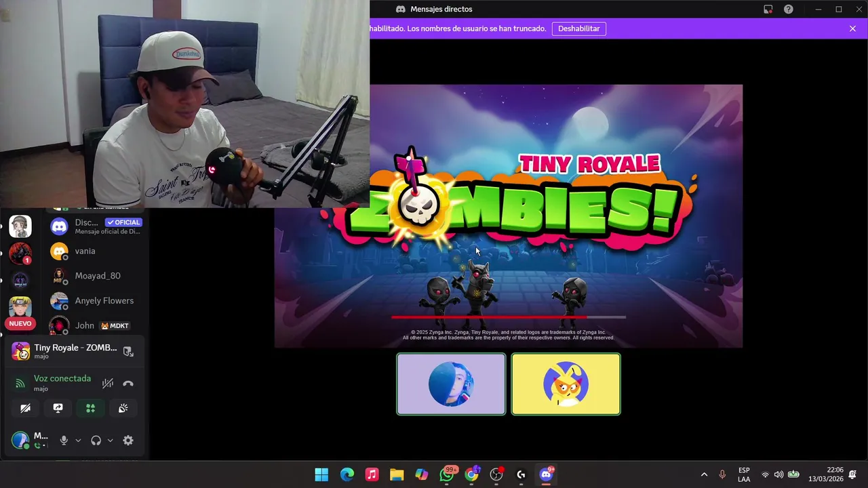
Task: Dismiss the purple streamer mode banner
Action: [x=852, y=28]
